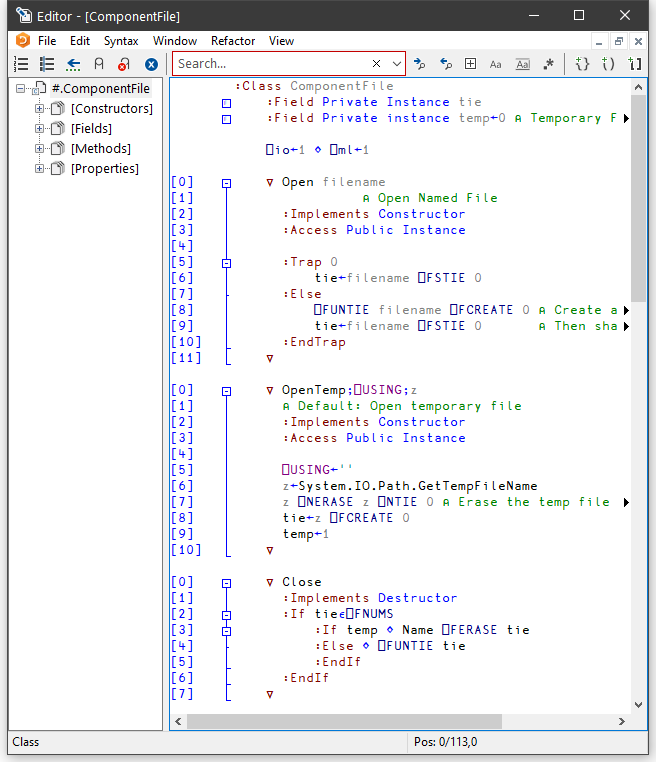Expand the [Methods] tree node
The image size is (656, 762).
tap(40, 148)
